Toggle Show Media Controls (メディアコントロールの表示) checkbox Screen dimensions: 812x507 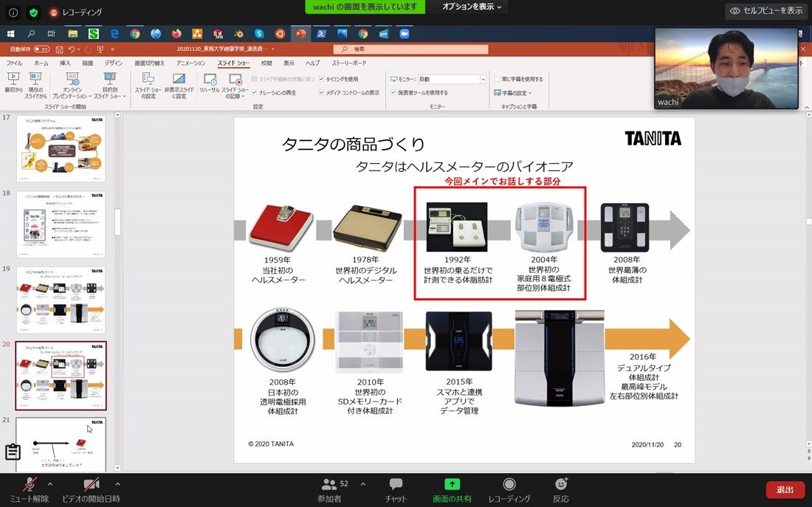322,93
